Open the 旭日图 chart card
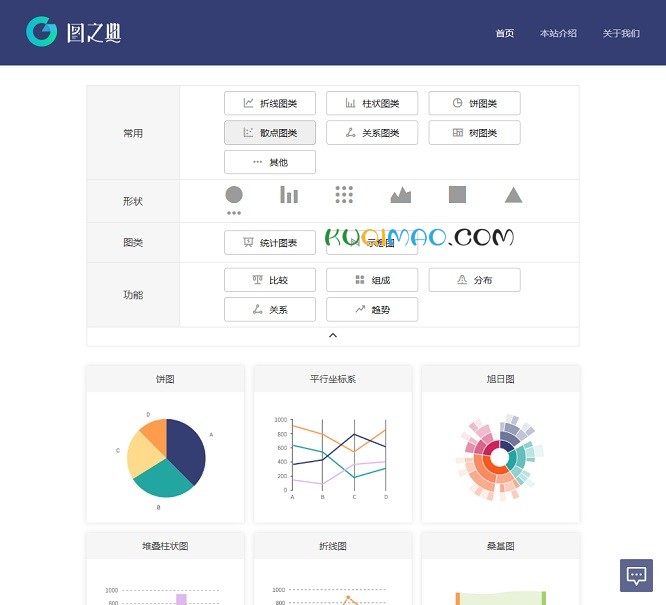The height and width of the screenshot is (605, 666). [500, 444]
